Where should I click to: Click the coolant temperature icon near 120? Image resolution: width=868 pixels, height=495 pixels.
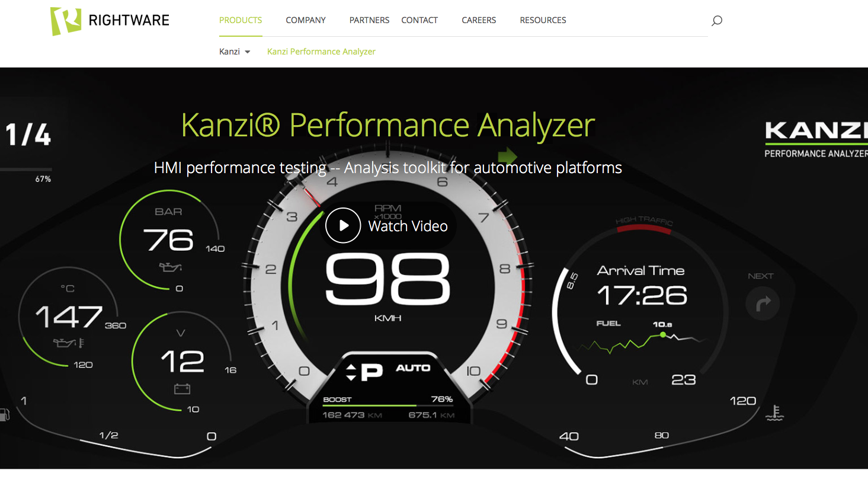coord(774,413)
